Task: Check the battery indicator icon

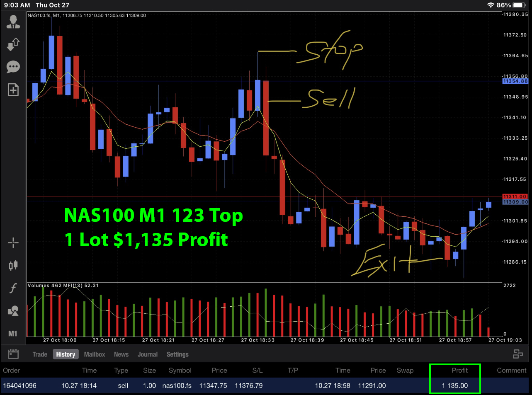Action: [519, 5]
